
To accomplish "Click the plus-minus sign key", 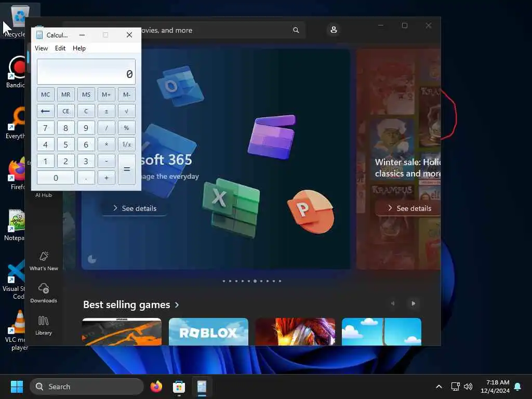I will click(106, 111).
